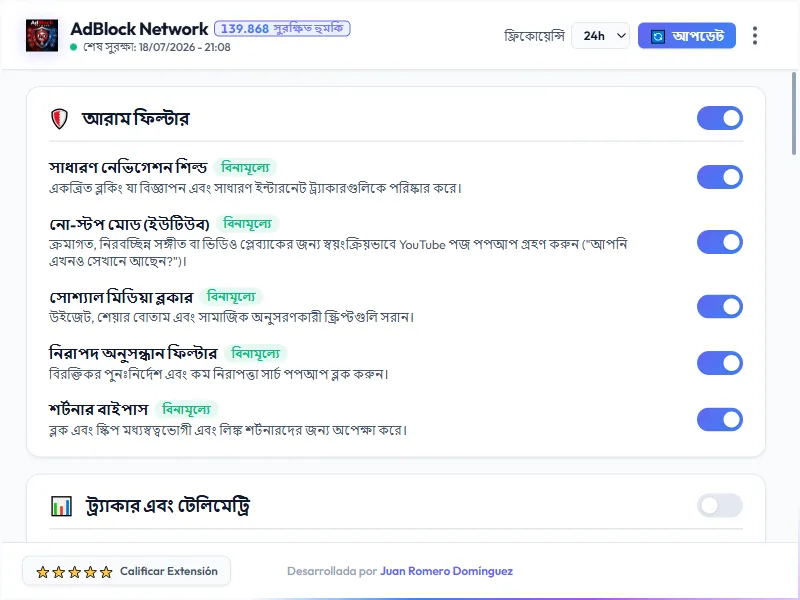Click the সাধারণ নেভিগেশন শিল্ড title

click(x=128, y=167)
